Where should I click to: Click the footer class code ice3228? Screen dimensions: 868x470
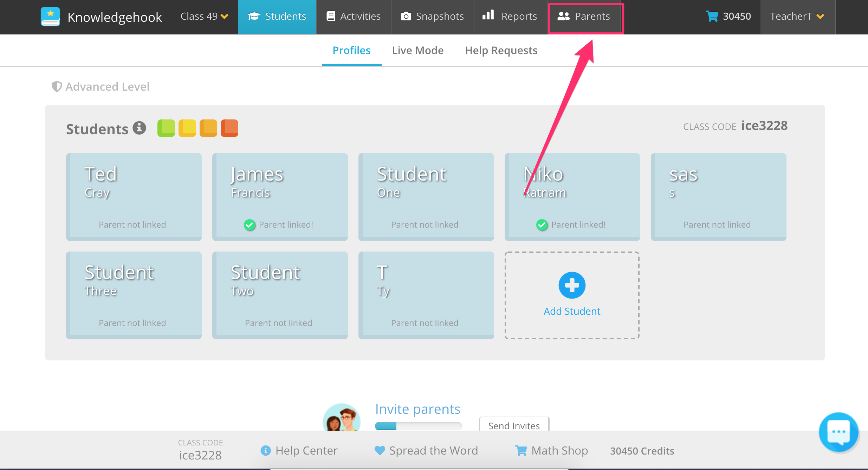point(200,455)
